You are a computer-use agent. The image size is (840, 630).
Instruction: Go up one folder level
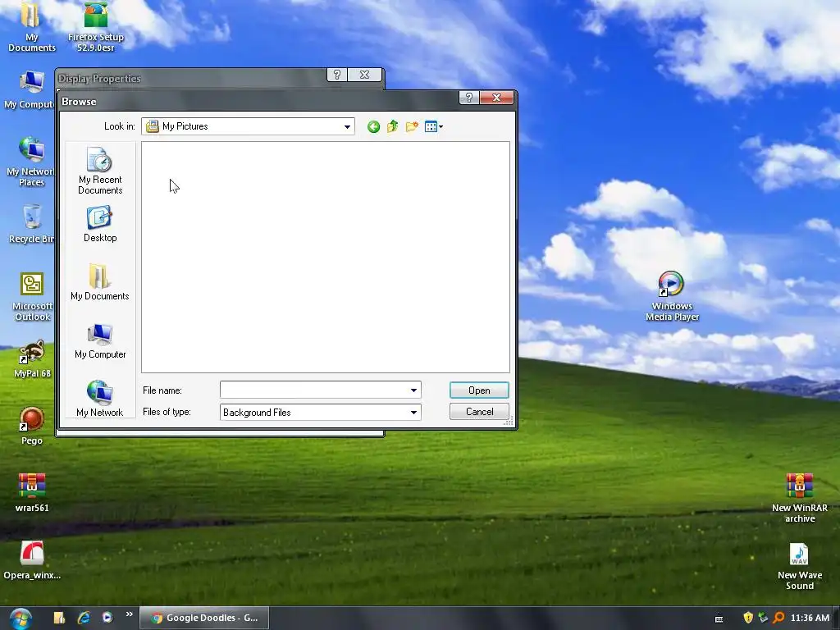pyautogui.click(x=393, y=126)
